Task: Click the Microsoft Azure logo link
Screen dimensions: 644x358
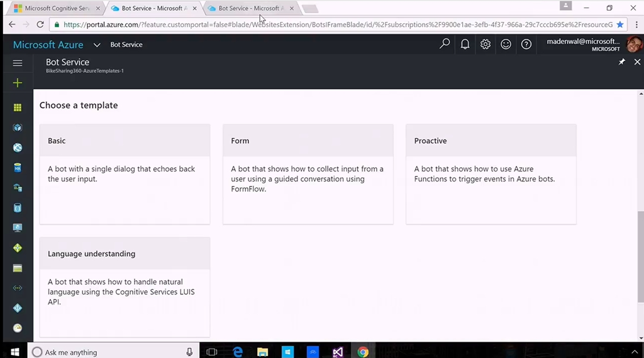Action: tap(48, 45)
